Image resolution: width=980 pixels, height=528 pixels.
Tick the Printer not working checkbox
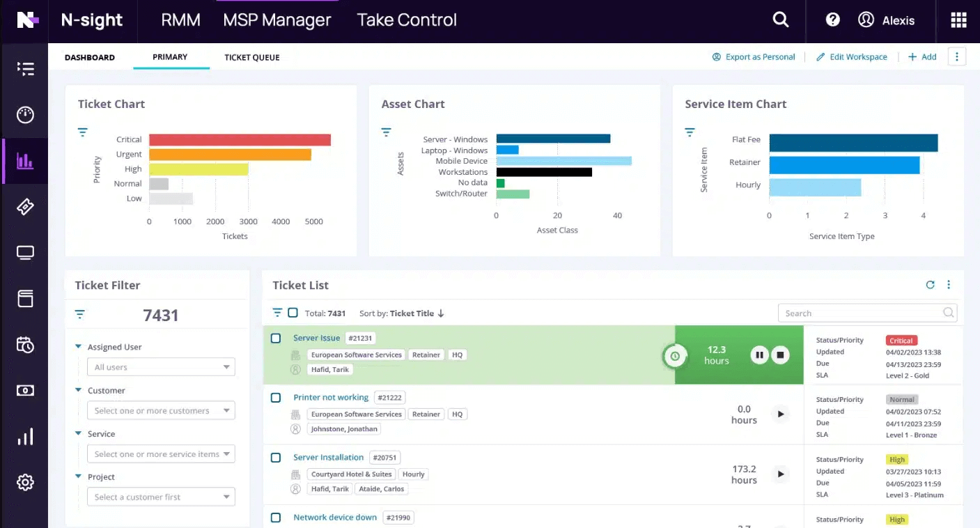coord(276,398)
